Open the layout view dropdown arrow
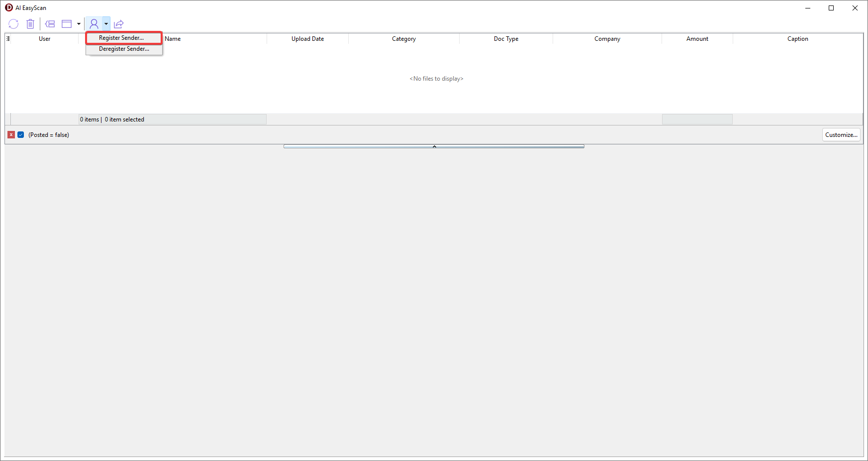 [x=79, y=24]
